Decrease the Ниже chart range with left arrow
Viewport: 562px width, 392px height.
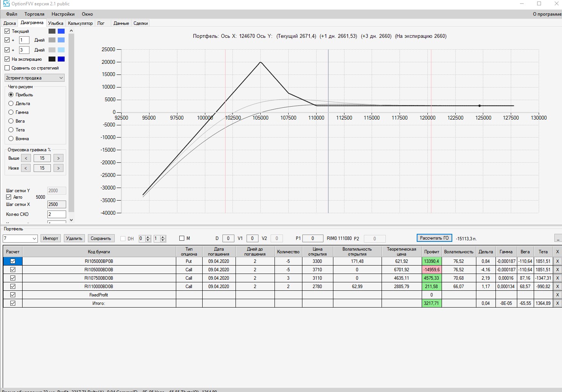click(26, 168)
